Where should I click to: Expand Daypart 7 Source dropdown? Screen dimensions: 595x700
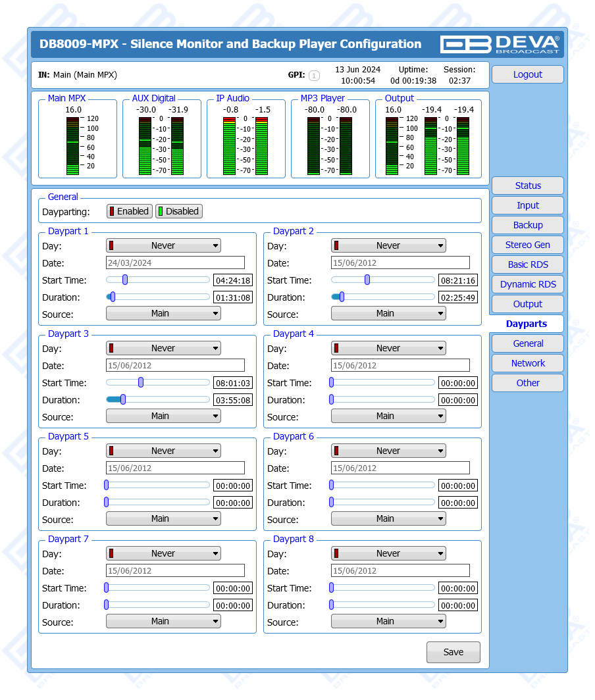tap(163, 621)
